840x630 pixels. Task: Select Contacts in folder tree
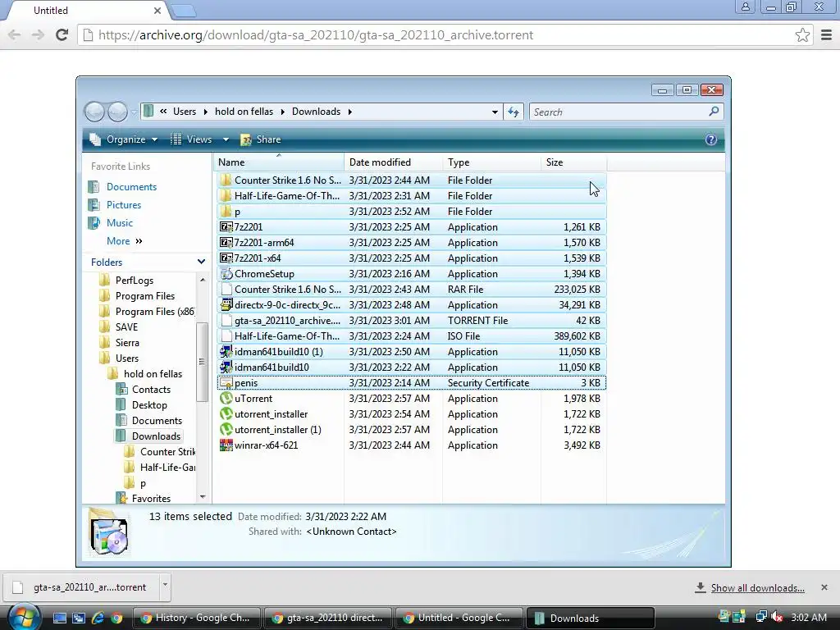151,390
